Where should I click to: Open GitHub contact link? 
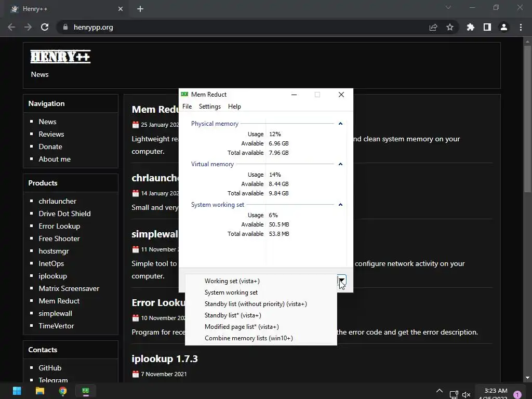coord(50,368)
